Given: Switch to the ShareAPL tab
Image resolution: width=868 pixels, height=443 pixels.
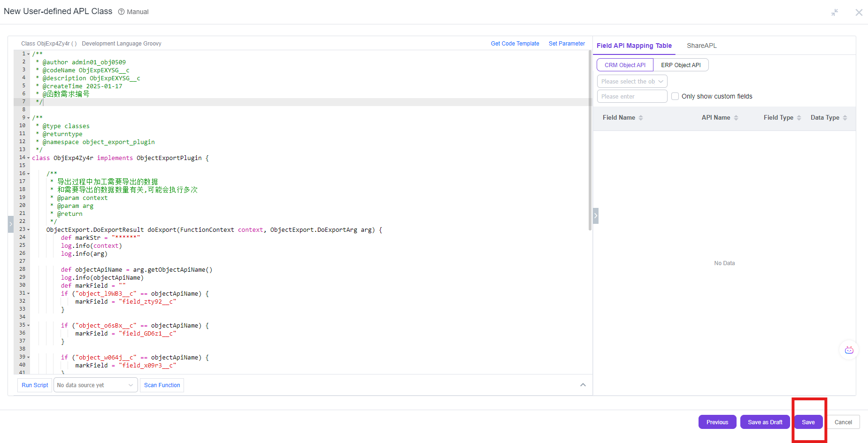Looking at the screenshot, I should point(701,46).
